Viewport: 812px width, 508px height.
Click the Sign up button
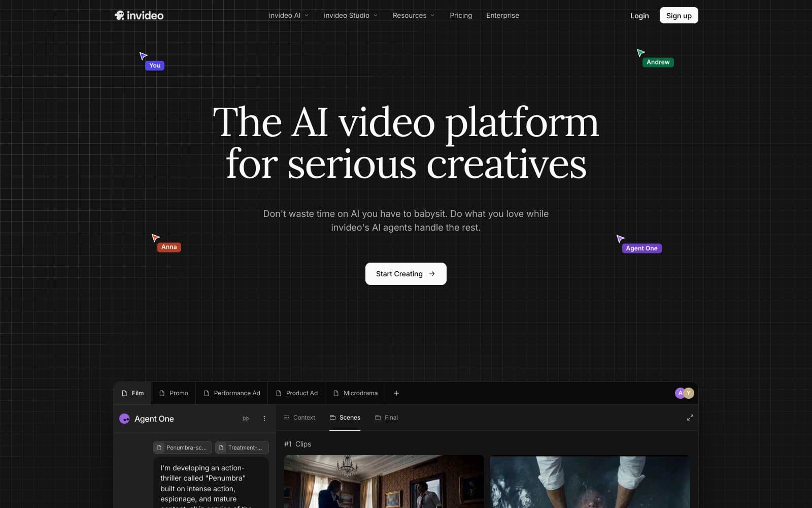pos(679,15)
